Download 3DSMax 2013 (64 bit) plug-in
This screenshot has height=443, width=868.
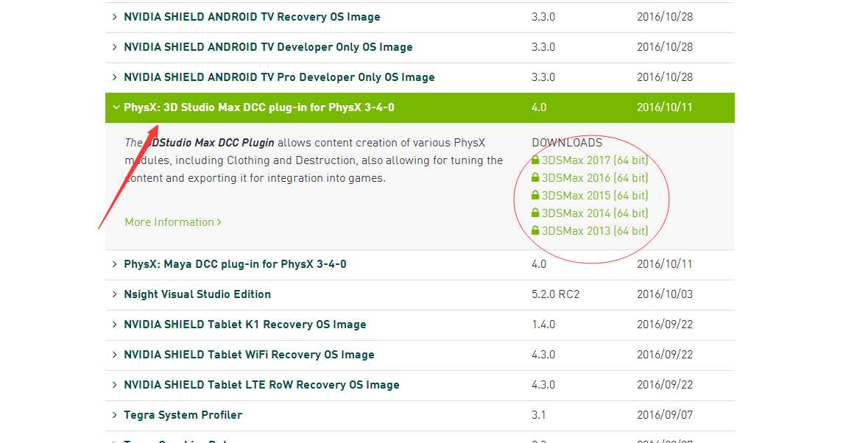(x=595, y=231)
